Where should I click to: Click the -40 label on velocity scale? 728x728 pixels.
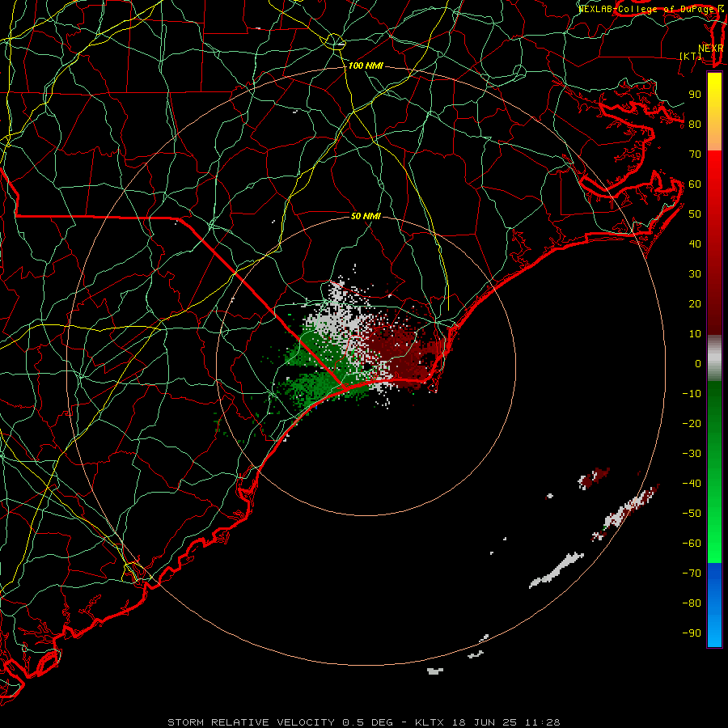692,484
